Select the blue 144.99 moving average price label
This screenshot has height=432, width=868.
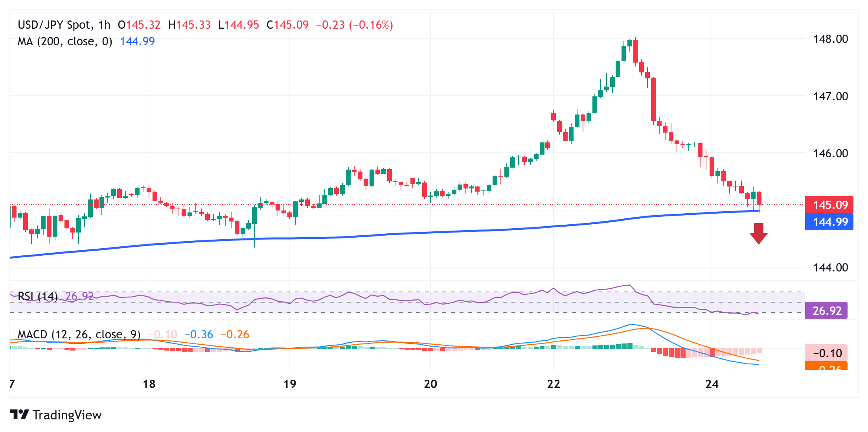829,222
